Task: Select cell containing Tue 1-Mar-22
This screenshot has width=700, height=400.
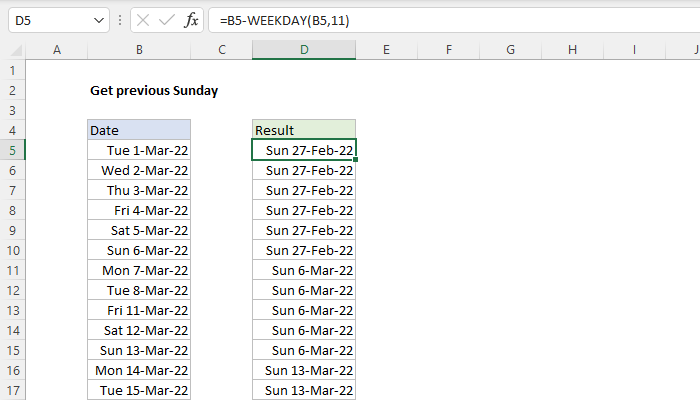Action: [138, 150]
